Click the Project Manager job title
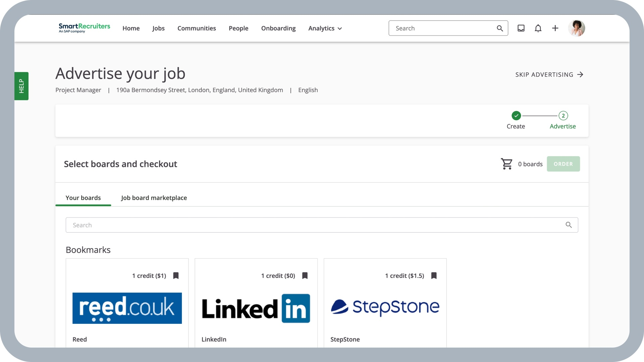 click(78, 90)
